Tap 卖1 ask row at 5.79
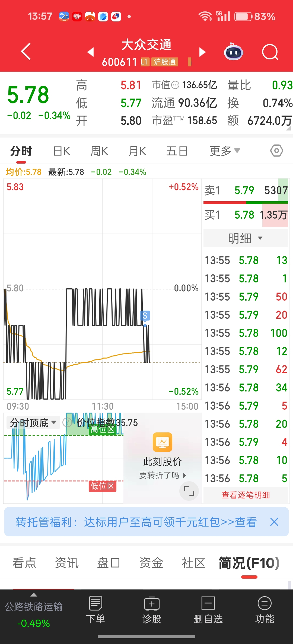Screen dimensions: 293x644 coord(246,190)
